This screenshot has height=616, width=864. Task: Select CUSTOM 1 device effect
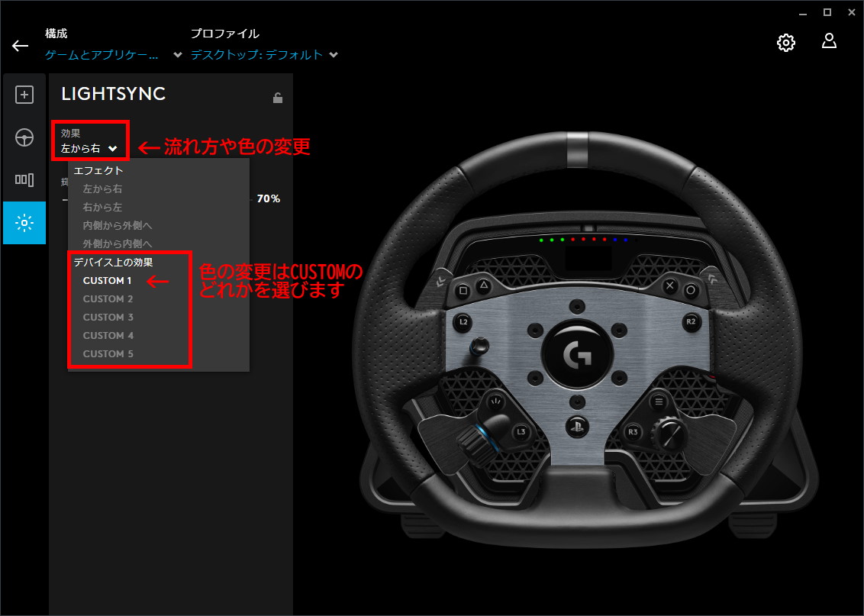click(x=108, y=280)
